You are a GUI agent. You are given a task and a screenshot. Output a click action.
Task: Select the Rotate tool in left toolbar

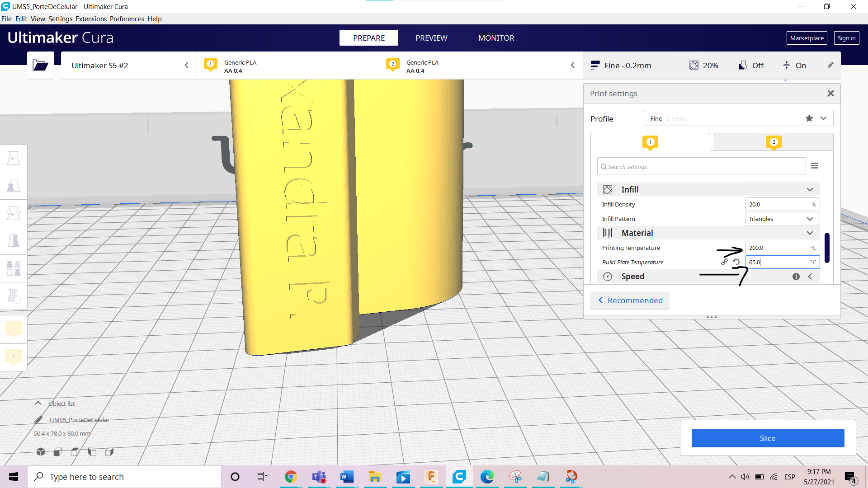point(14,213)
